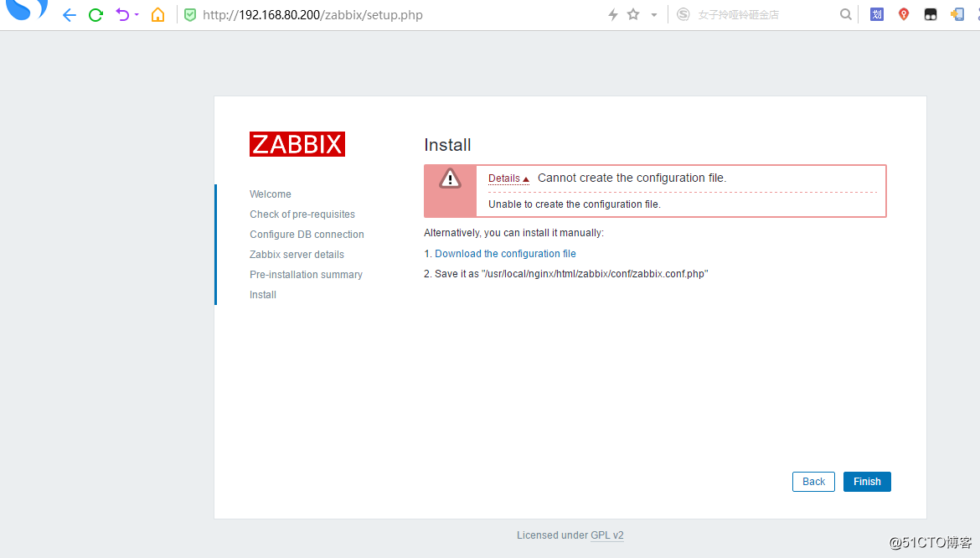This screenshot has width=980, height=558.
Task: Click the Sogou search engine icon
Action: click(x=683, y=14)
